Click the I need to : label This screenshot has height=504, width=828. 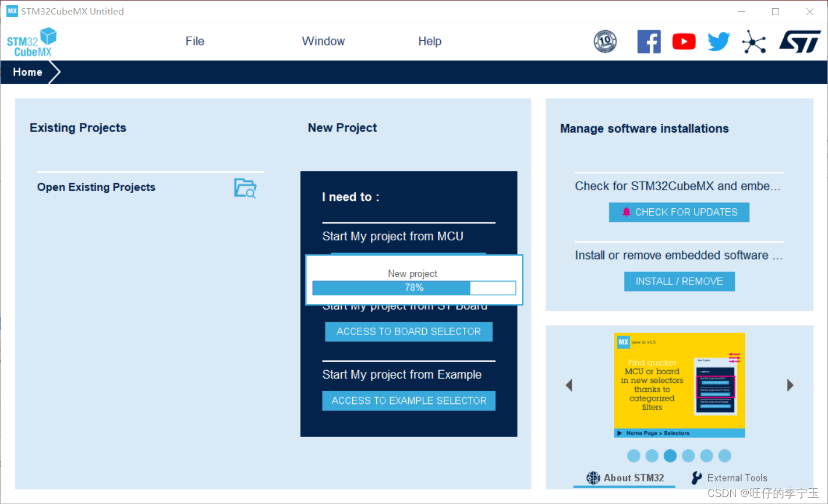point(351,197)
